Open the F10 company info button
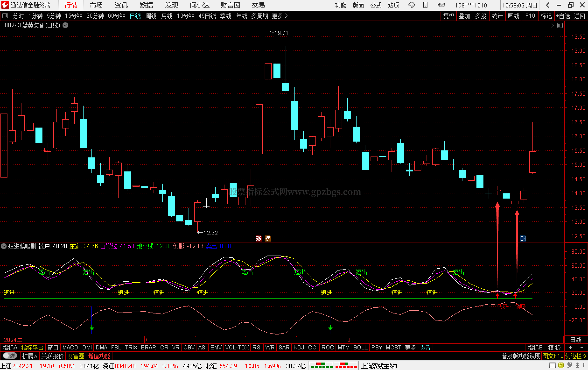 coord(530,16)
